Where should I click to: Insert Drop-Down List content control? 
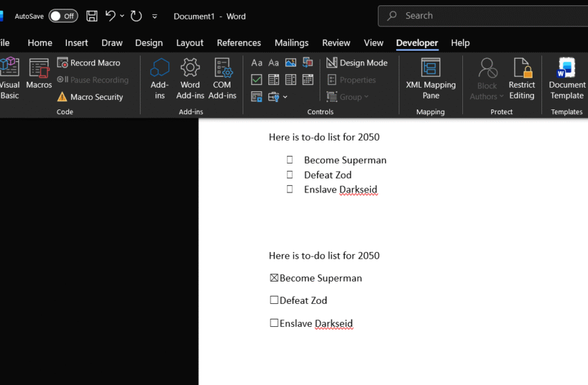[291, 80]
